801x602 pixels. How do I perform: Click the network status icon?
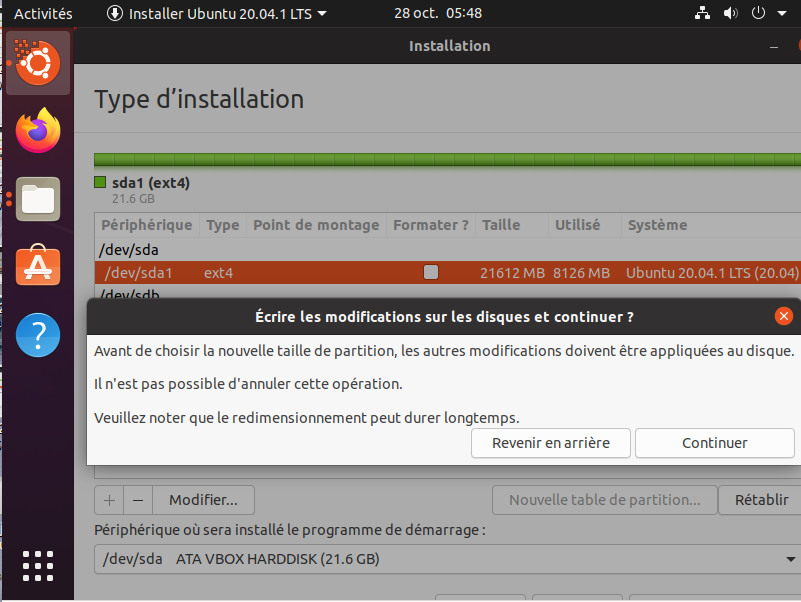[702, 13]
